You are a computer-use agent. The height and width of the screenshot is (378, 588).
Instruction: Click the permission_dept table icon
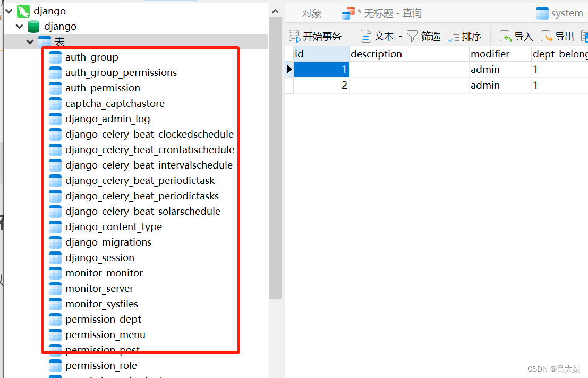(55, 320)
